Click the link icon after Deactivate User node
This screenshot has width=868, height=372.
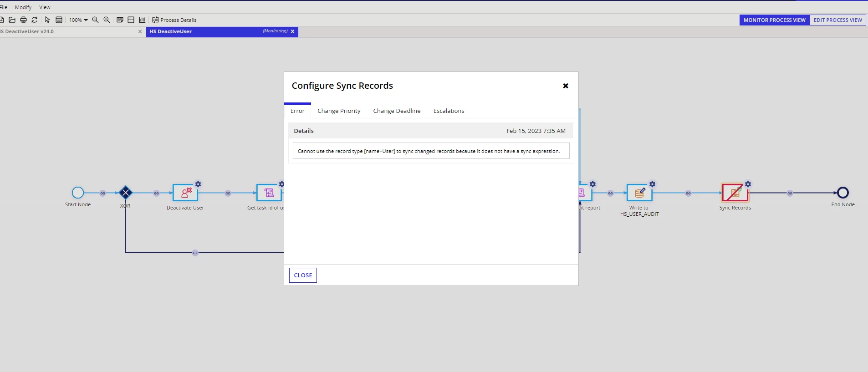[228, 193]
